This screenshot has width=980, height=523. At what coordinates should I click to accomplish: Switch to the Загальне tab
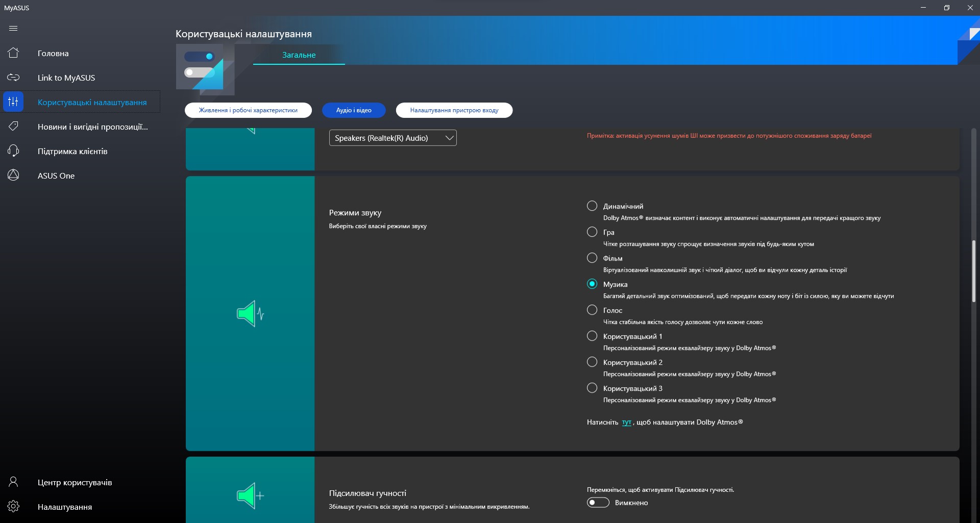299,55
